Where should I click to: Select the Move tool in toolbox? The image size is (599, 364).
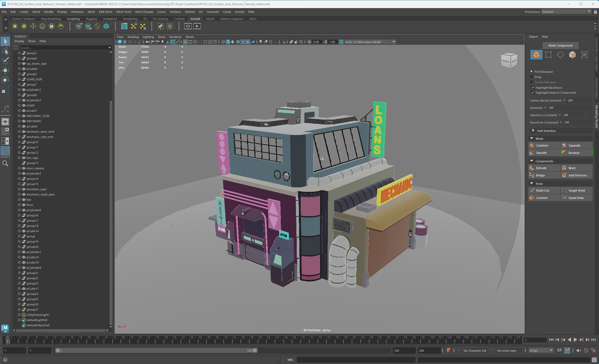tap(5, 70)
